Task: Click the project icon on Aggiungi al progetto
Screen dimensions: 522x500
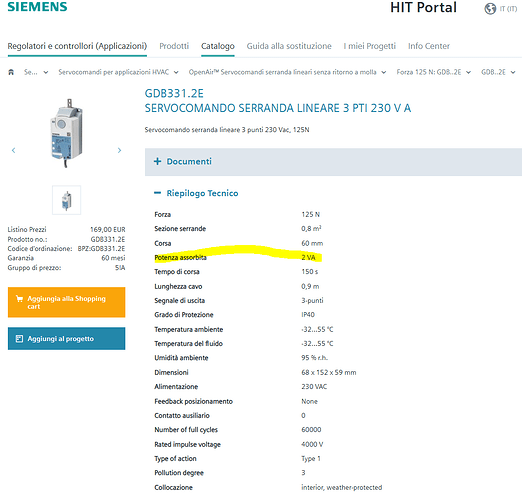Action: [x=19, y=339]
